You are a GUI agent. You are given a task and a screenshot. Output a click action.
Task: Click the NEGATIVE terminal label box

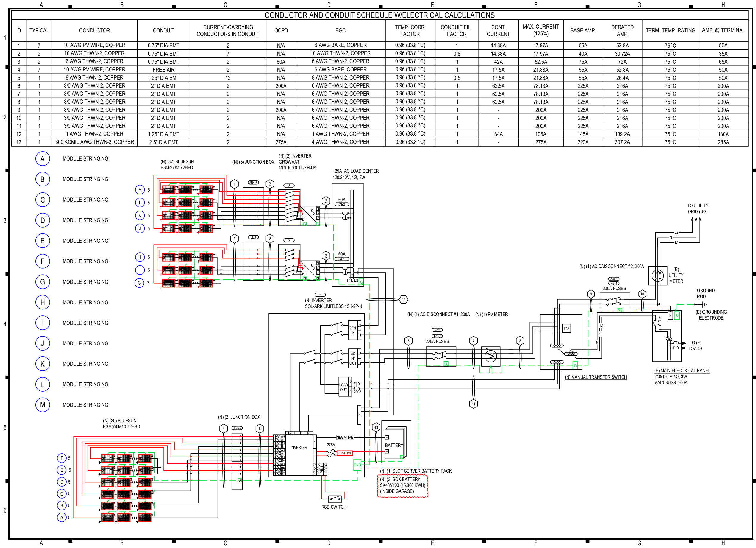[345, 437]
